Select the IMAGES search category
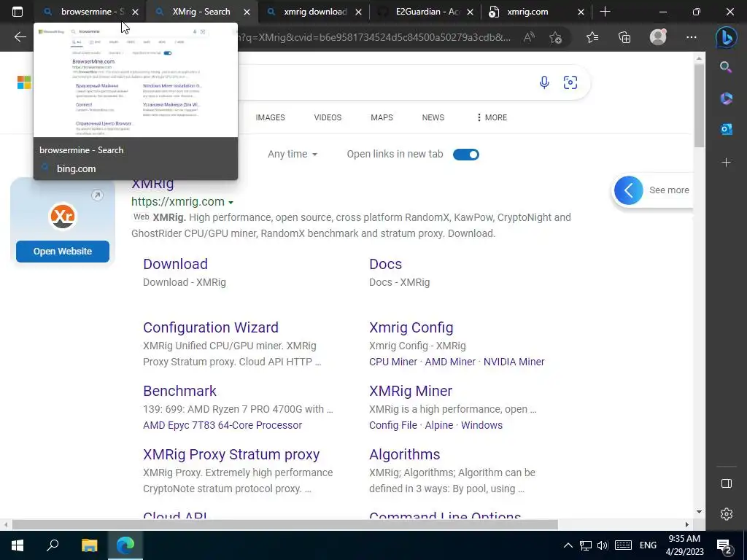The height and width of the screenshot is (560, 747). (x=270, y=117)
